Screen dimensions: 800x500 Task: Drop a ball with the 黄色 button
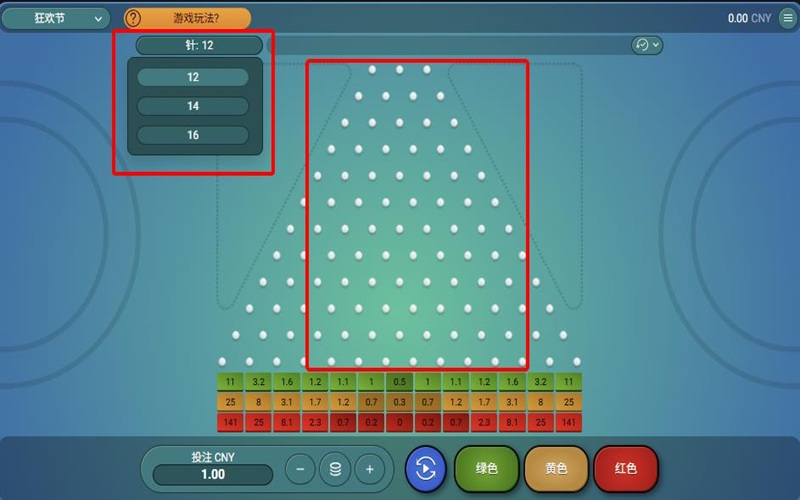556,468
